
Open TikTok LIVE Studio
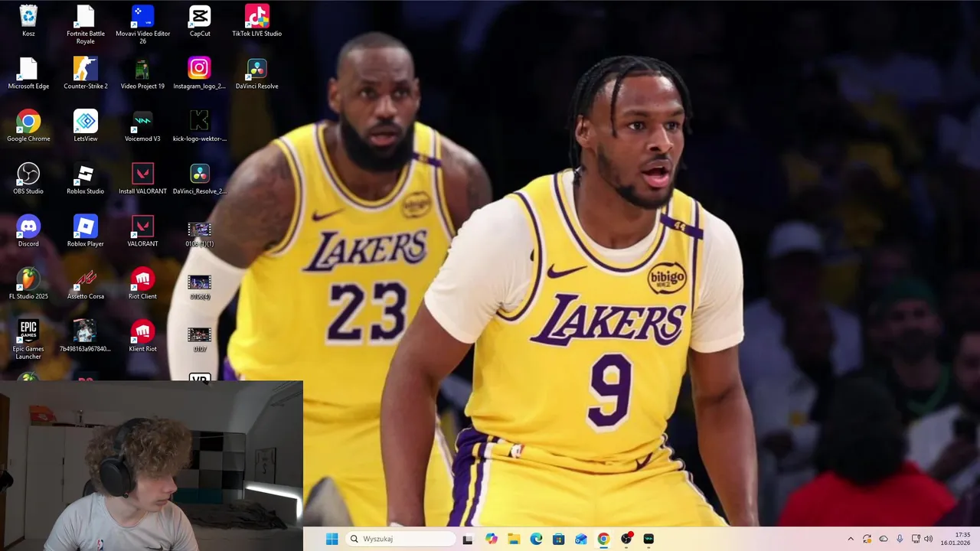(256, 21)
